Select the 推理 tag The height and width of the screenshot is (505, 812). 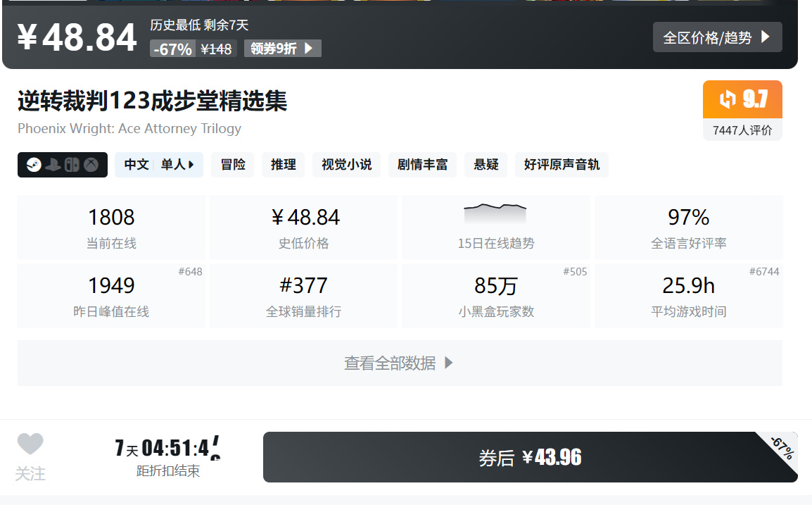tap(284, 165)
